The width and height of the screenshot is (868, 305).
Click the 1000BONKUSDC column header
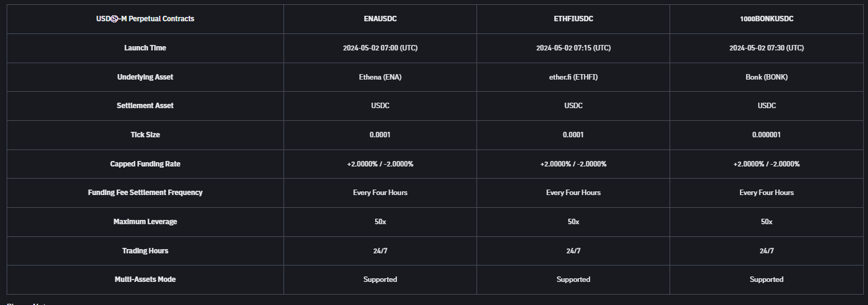pos(766,19)
